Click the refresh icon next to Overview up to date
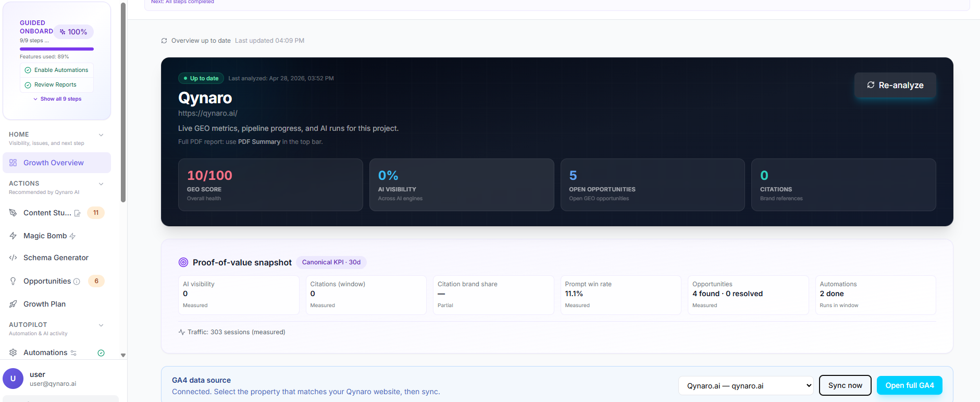Image resolution: width=980 pixels, height=402 pixels. 164,41
